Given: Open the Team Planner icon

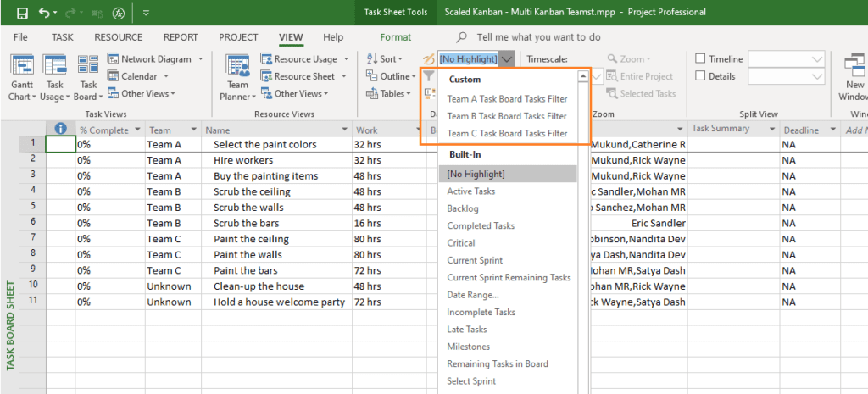Looking at the screenshot, I should click(x=237, y=66).
